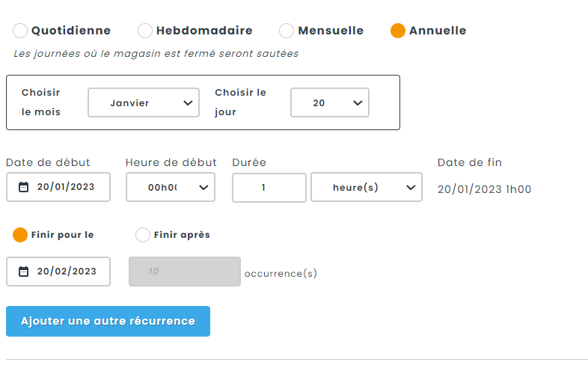This screenshot has height=380, width=588.
Task: Select the Annuelle radio option
Action: click(x=398, y=31)
